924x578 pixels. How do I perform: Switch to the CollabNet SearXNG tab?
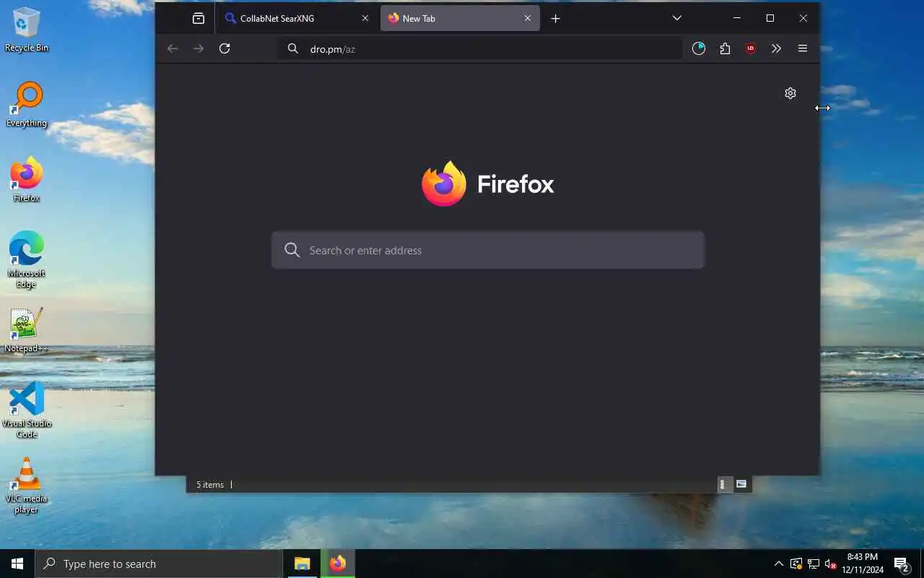(297, 18)
